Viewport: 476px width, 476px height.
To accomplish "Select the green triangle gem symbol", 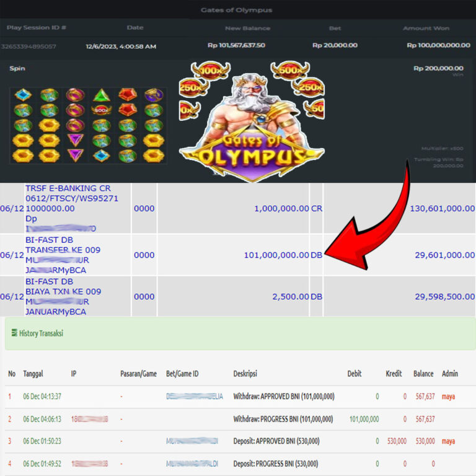I will 101,95.
